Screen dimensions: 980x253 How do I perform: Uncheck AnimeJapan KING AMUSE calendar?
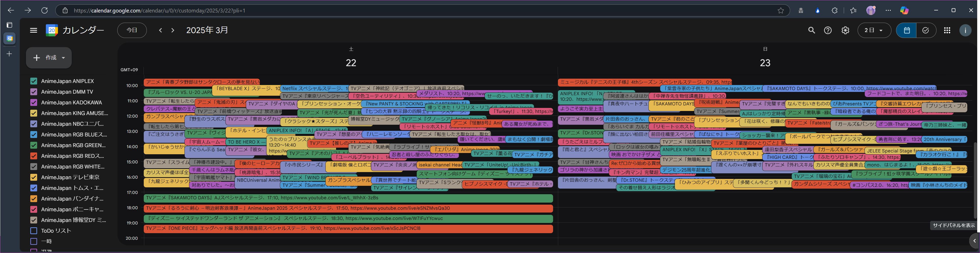(x=34, y=113)
